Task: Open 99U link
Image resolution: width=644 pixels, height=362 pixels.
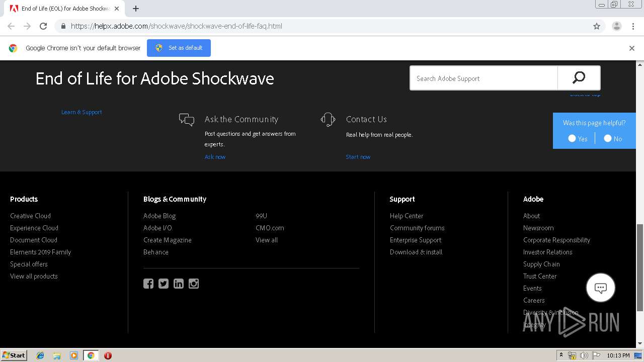Action: (x=261, y=216)
